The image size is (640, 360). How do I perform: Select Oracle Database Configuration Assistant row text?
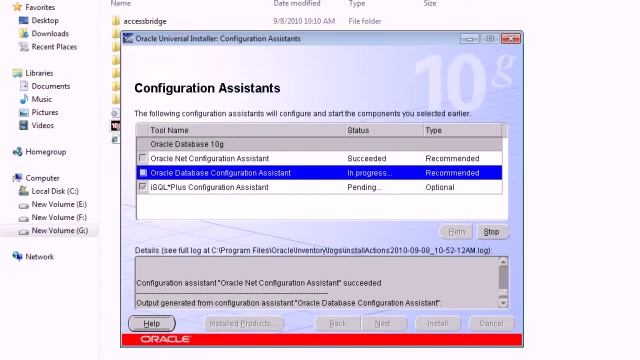pos(220,173)
